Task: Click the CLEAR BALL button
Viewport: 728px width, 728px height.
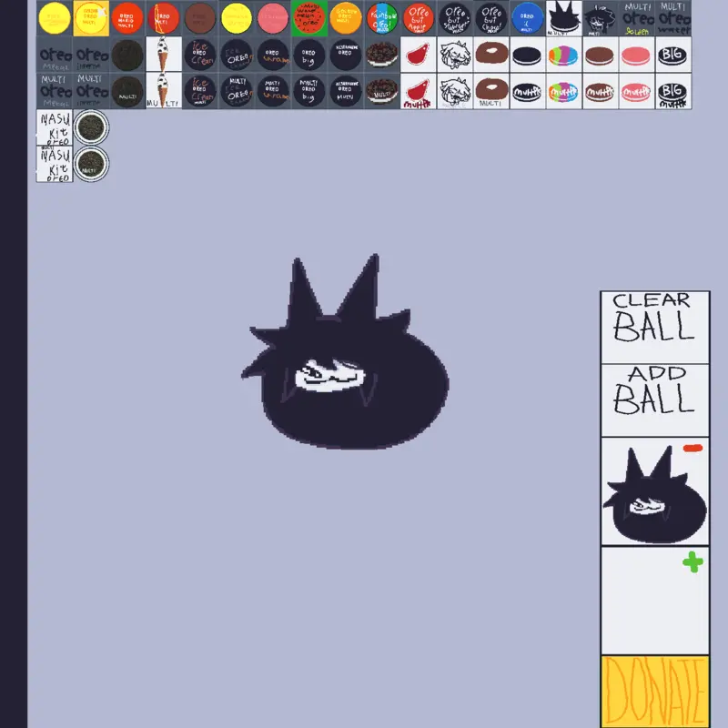Action: [654, 328]
